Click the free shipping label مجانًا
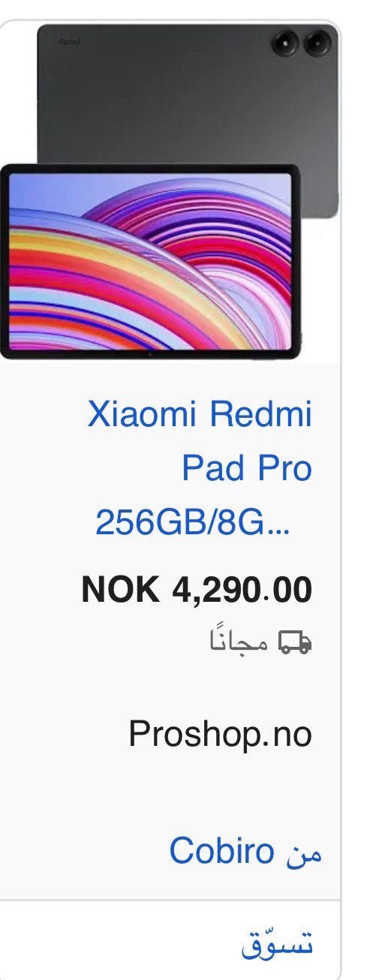 point(239,642)
